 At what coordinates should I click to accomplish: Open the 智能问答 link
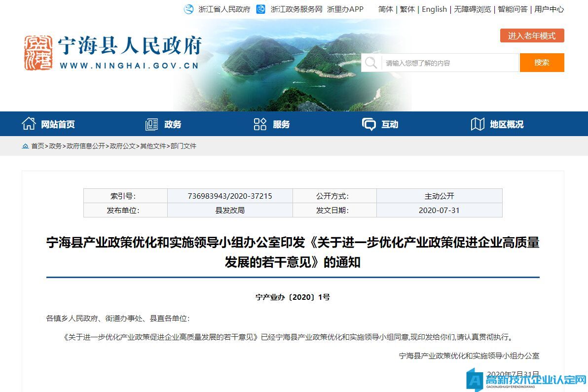513,9
